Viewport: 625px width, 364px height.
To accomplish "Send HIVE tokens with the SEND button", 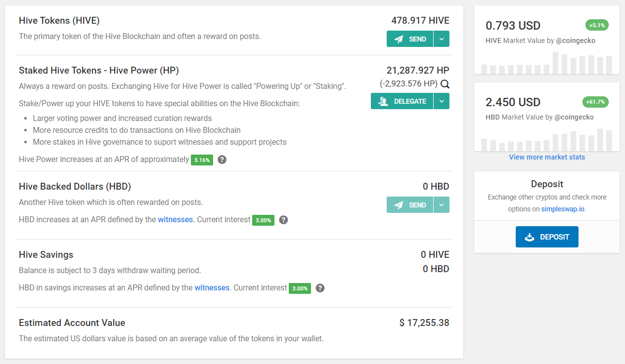I will 410,39.
